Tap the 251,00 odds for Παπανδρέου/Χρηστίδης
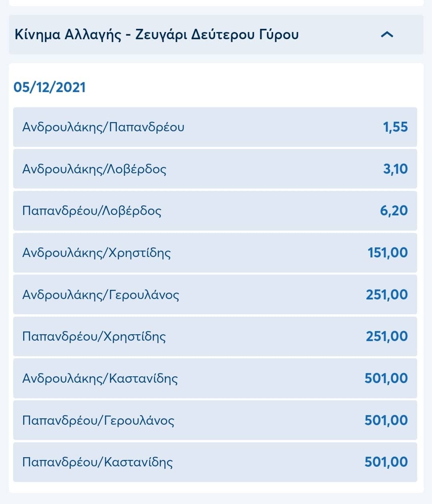Image resolution: width=432 pixels, height=504 pixels. tap(387, 336)
